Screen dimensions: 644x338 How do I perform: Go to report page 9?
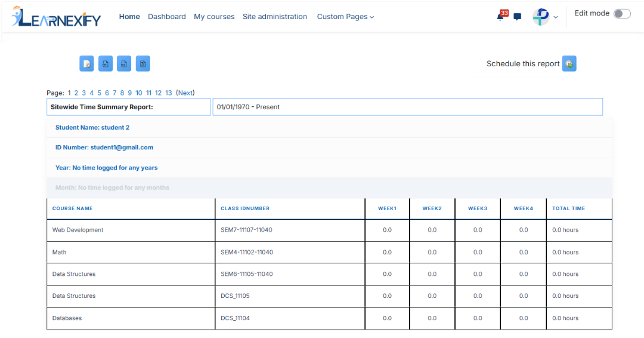coord(129,93)
